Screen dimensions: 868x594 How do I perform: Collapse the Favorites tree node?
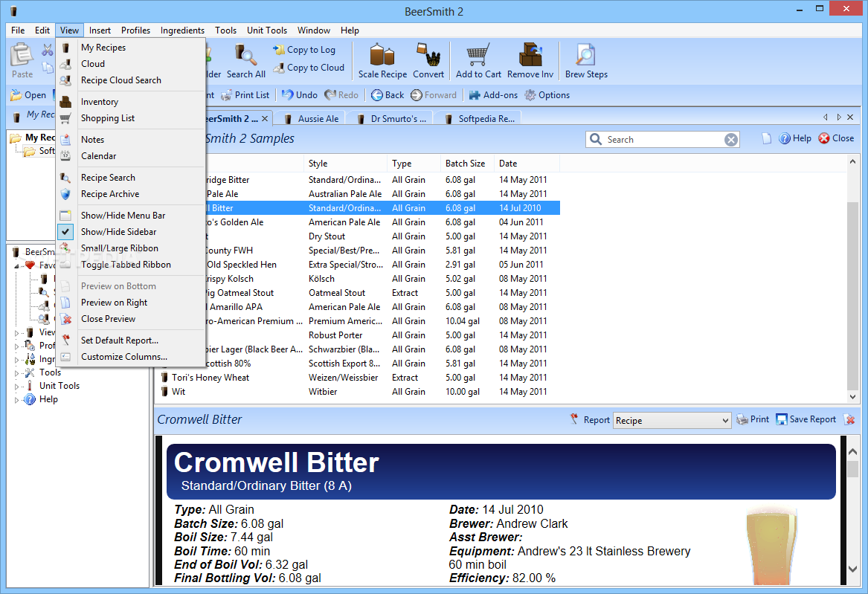pos(16,265)
